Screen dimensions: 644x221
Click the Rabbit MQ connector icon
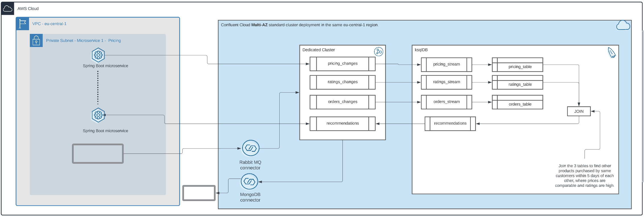coord(251,148)
